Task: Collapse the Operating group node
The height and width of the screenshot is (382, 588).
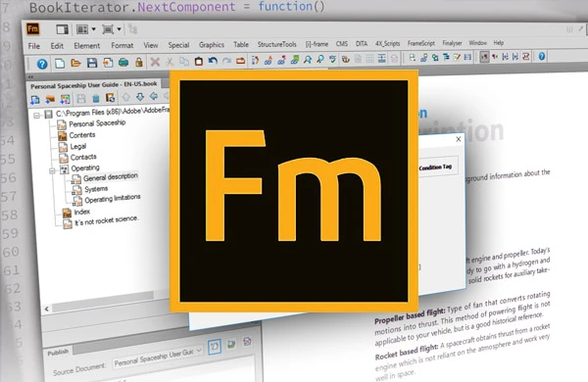Action: coord(52,171)
